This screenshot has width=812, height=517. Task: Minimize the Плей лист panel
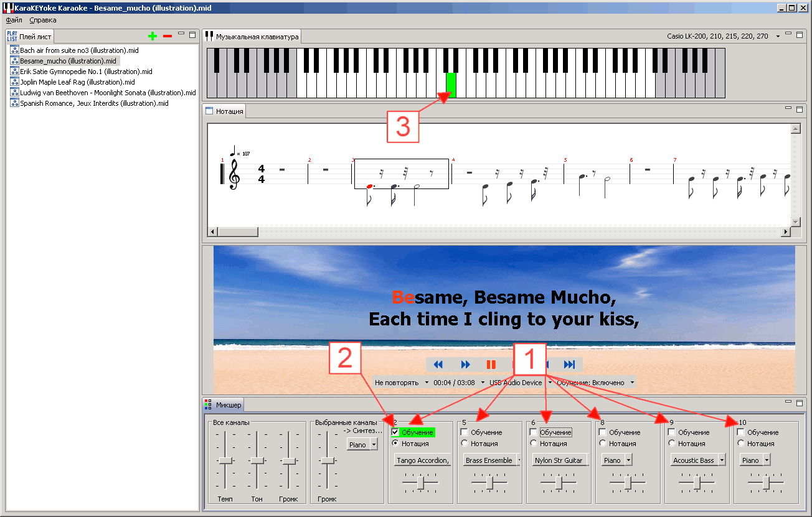coord(181,33)
